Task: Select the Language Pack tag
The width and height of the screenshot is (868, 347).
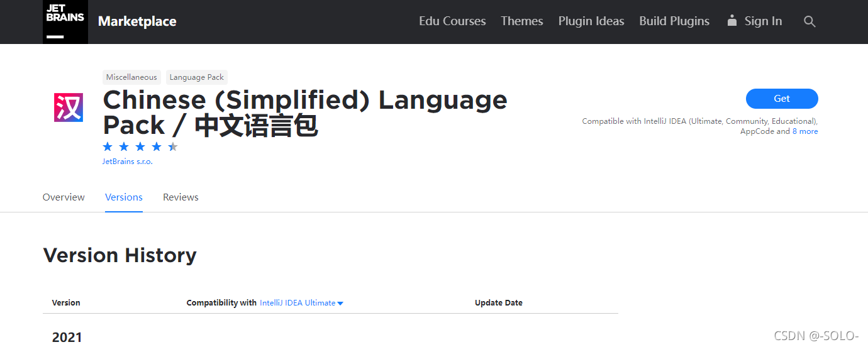Action: point(197,77)
